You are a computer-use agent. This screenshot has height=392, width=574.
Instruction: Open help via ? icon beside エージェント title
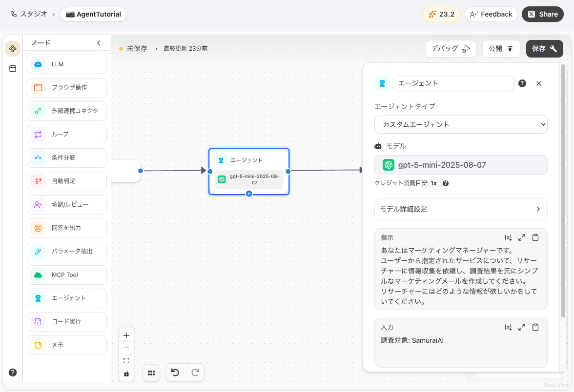pyautogui.click(x=522, y=83)
